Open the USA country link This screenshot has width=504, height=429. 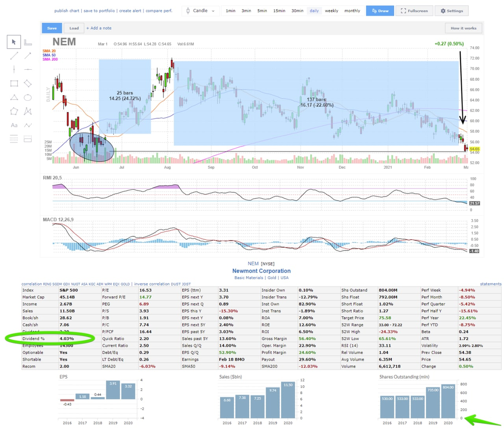[285, 277]
